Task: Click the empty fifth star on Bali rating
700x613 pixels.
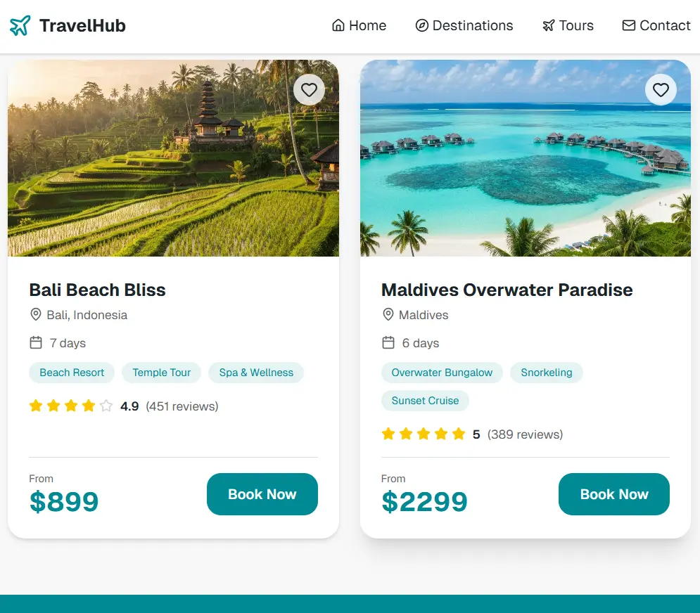Action: [106, 406]
